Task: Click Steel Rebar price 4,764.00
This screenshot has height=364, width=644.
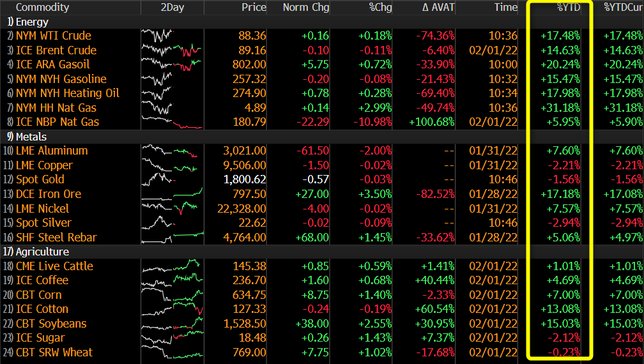Action: point(245,237)
